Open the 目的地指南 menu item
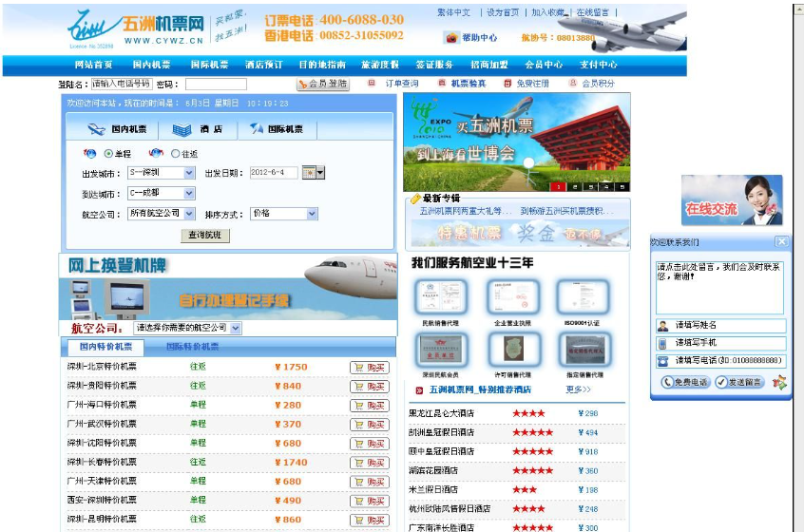The image size is (804, 532). point(322,65)
